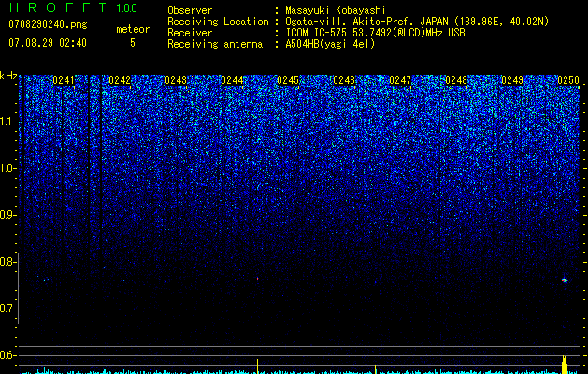588x374 pixels.
Task: Select the filename 0708290240.png
Action: pos(48,24)
